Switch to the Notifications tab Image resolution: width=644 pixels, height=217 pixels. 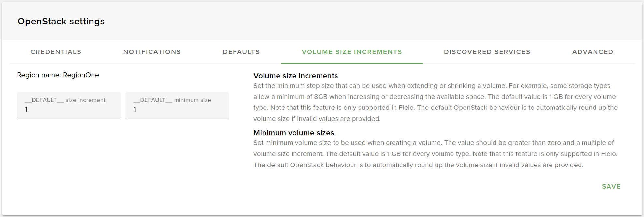coord(152,52)
